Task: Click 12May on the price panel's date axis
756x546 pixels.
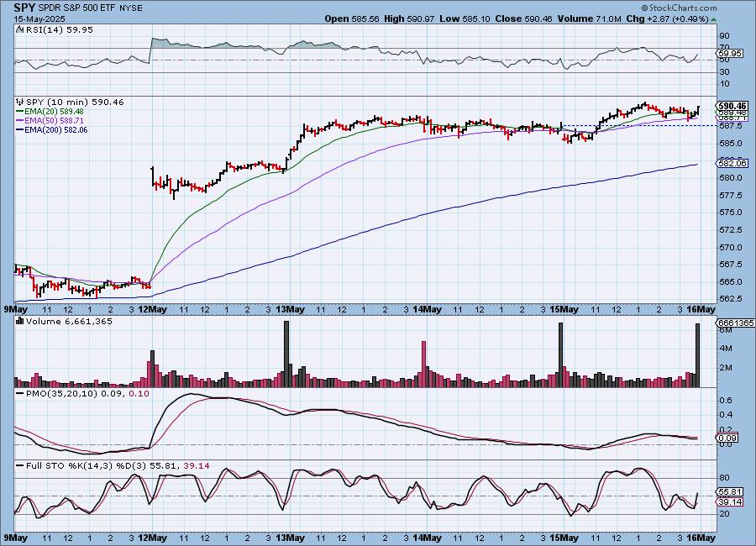Action: (152, 310)
